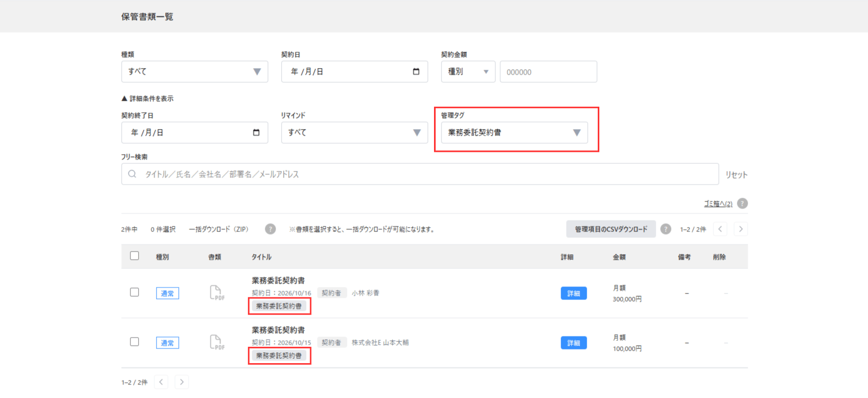Go to next page at top pagination
Screen dimensions: 868x398
(741, 229)
